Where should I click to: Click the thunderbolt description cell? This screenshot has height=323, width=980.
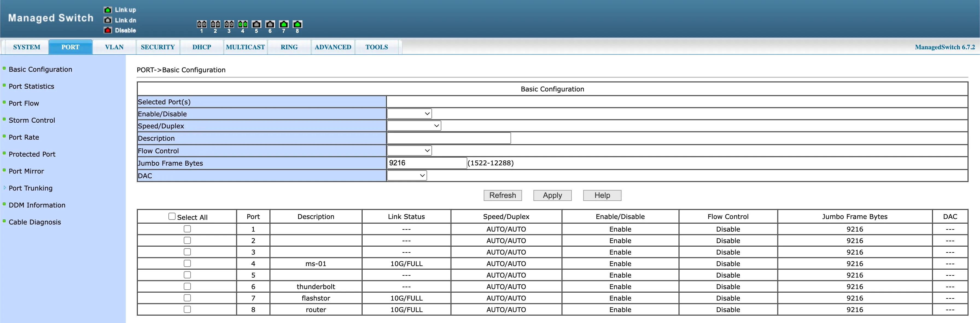pos(316,286)
